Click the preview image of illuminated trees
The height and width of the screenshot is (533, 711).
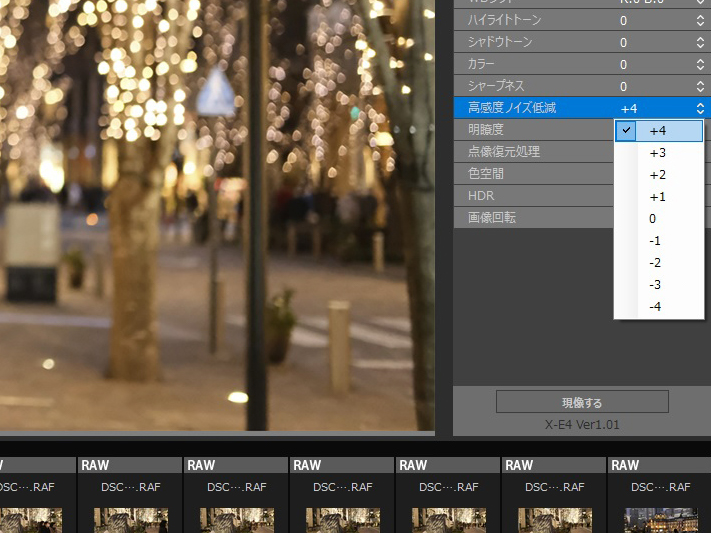pyautogui.click(x=217, y=215)
